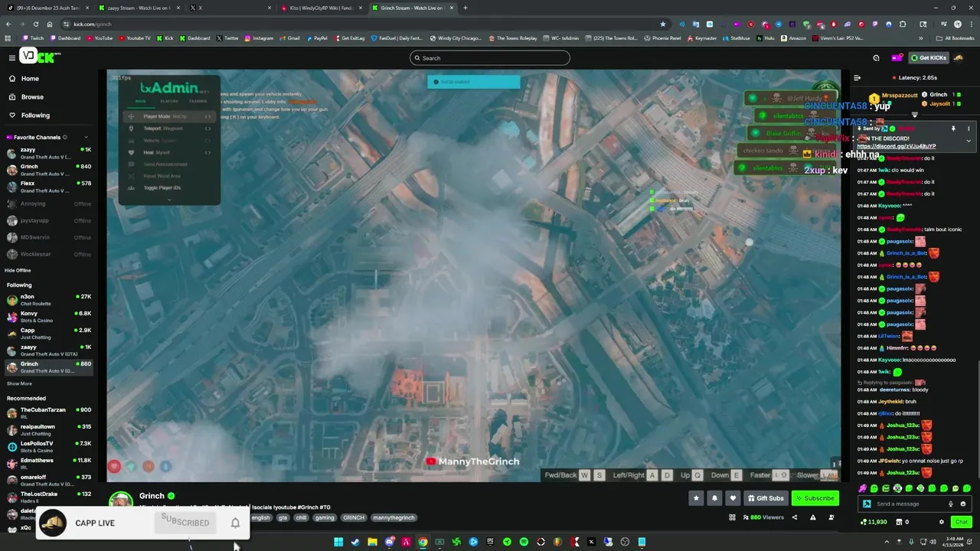Viewport: 980px width, 551px height.
Task: Click the chat identity hammer badge icon
Action: click(867, 504)
